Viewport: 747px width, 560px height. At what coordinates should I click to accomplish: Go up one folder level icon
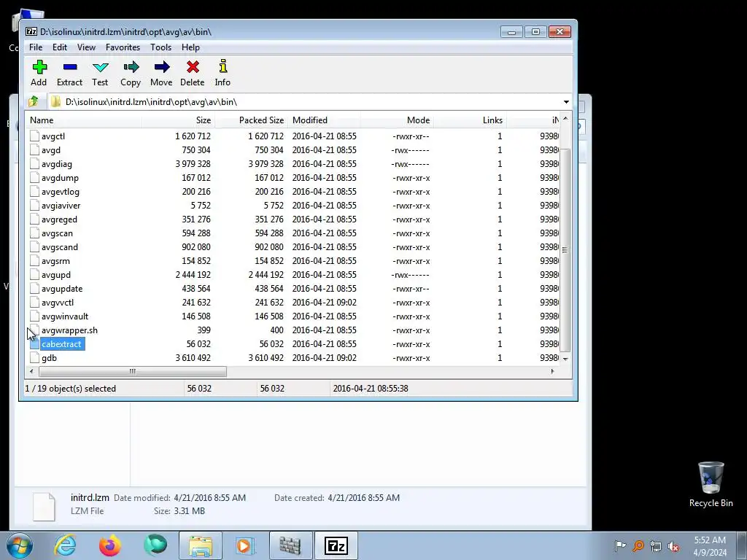(x=34, y=101)
